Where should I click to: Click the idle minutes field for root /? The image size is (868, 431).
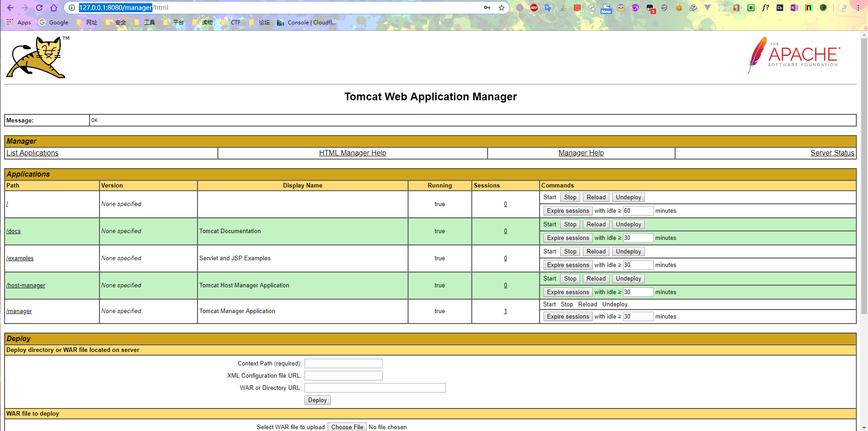pyautogui.click(x=638, y=211)
